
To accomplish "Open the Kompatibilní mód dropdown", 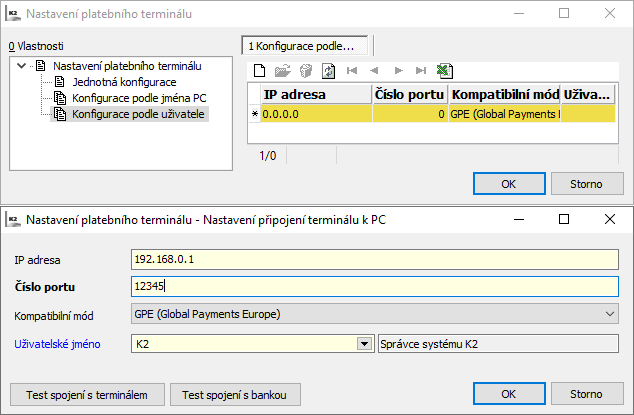I will pos(610,315).
